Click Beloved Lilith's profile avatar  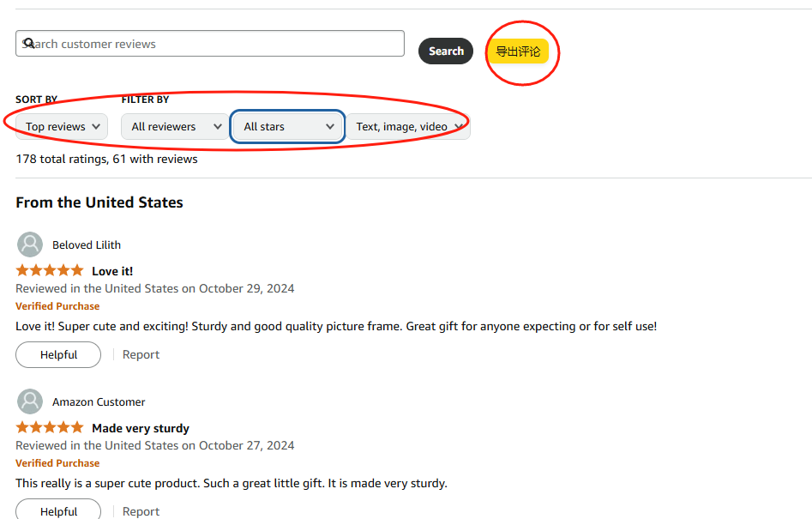[30, 244]
